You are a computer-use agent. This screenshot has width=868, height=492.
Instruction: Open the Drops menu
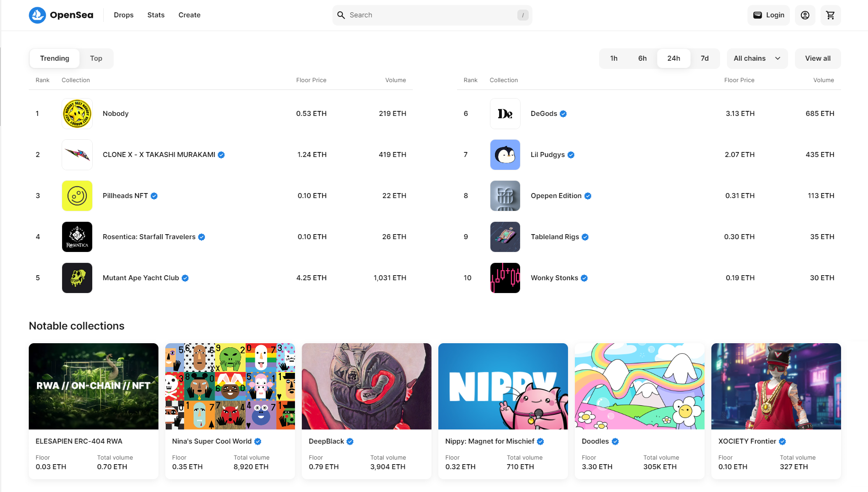124,15
